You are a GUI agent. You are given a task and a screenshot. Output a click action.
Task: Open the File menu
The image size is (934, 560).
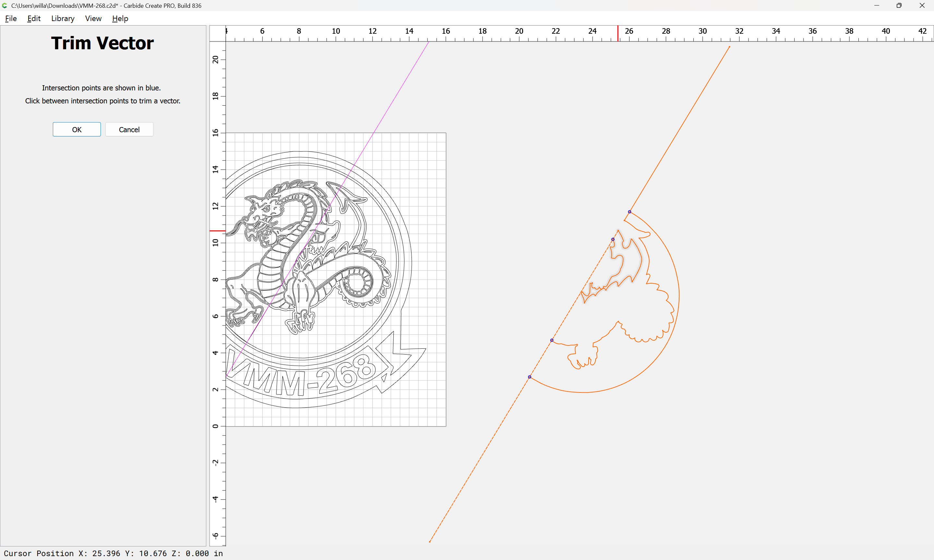pyautogui.click(x=11, y=18)
